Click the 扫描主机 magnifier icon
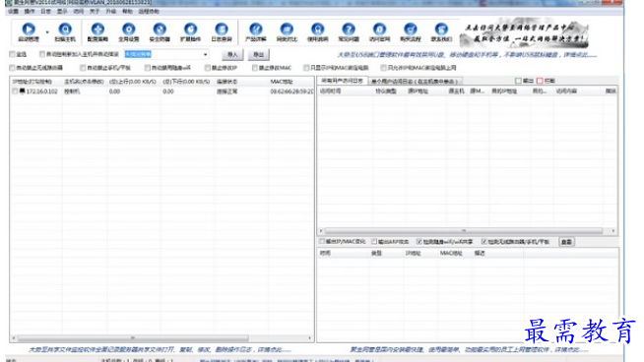The width and height of the screenshot is (644, 362). [65, 30]
